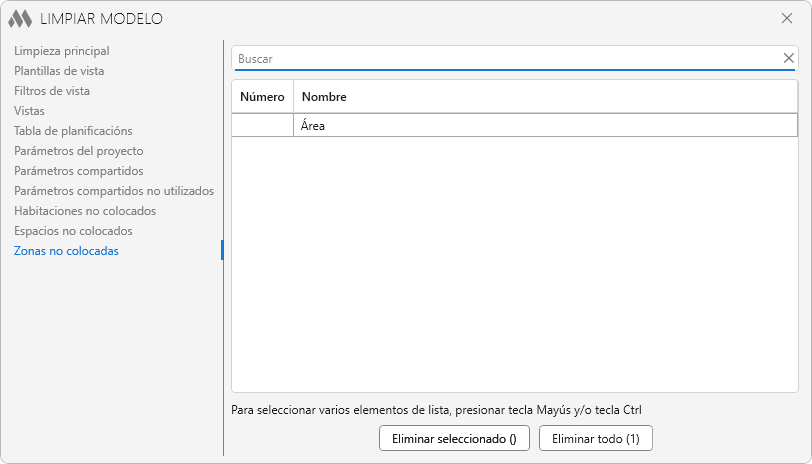Viewport: 812px width, 464px height.
Task: Open Parámetros compartidos list
Action: pos(79,171)
